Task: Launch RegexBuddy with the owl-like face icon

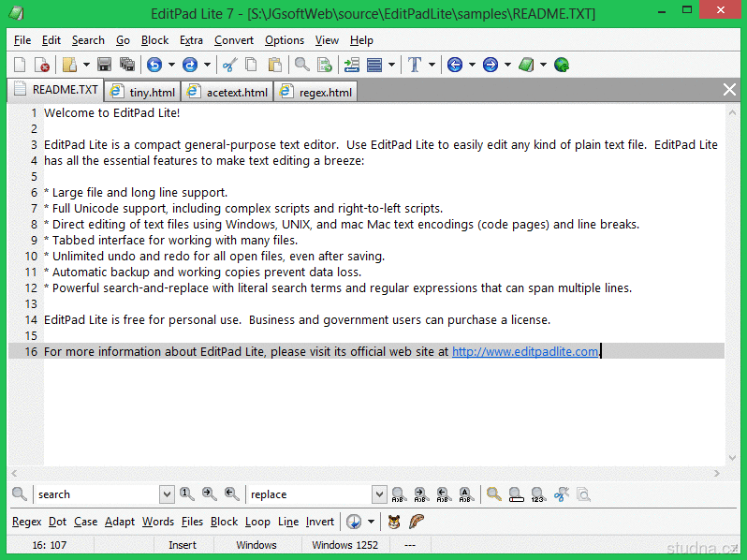Action: (x=394, y=522)
